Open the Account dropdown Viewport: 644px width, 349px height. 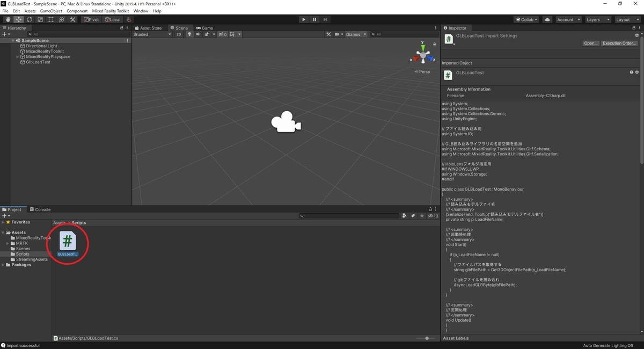(568, 19)
